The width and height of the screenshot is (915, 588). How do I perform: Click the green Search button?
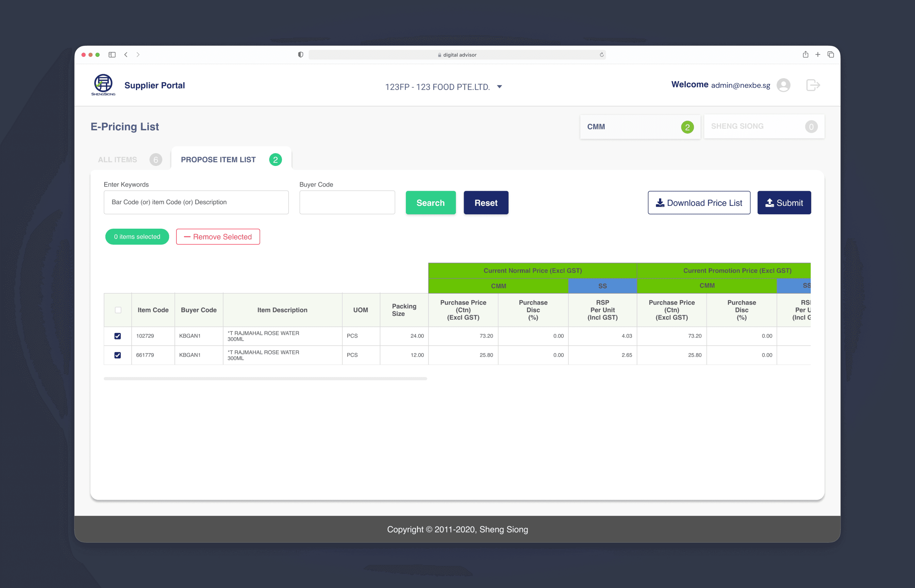coord(430,203)
